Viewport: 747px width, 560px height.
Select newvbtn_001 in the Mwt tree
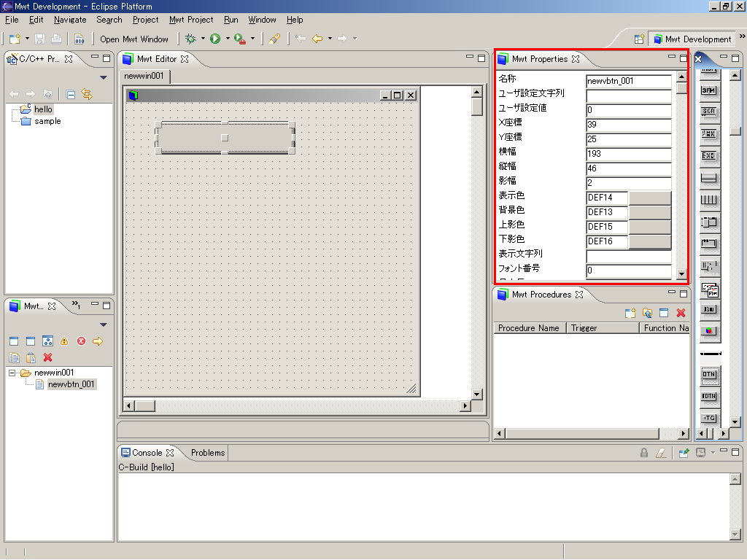71,384
